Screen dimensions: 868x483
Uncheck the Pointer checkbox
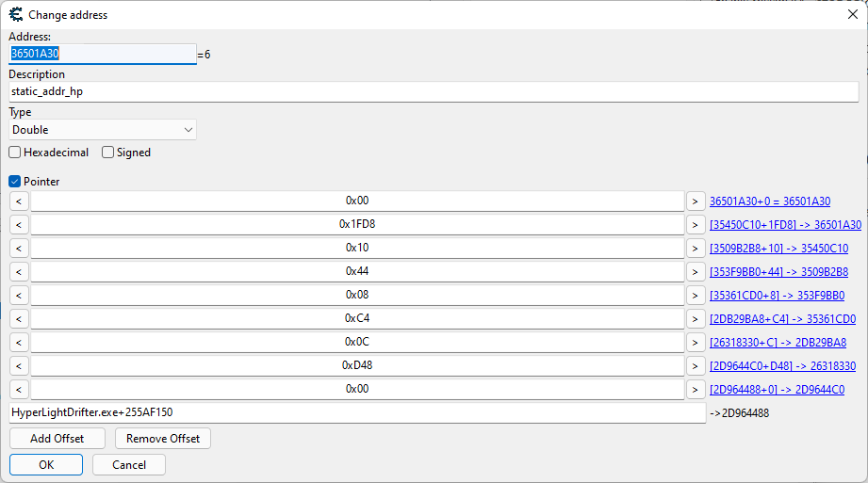pos(15,182)
